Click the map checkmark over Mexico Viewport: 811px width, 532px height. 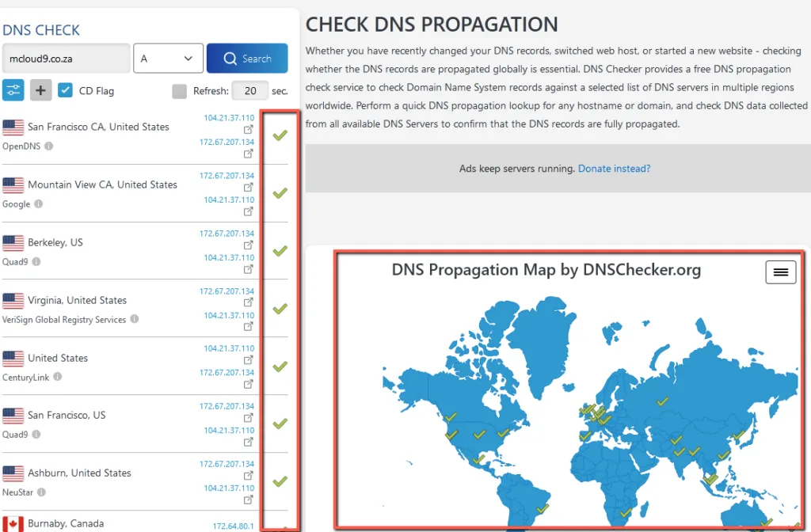click(478, 459)
